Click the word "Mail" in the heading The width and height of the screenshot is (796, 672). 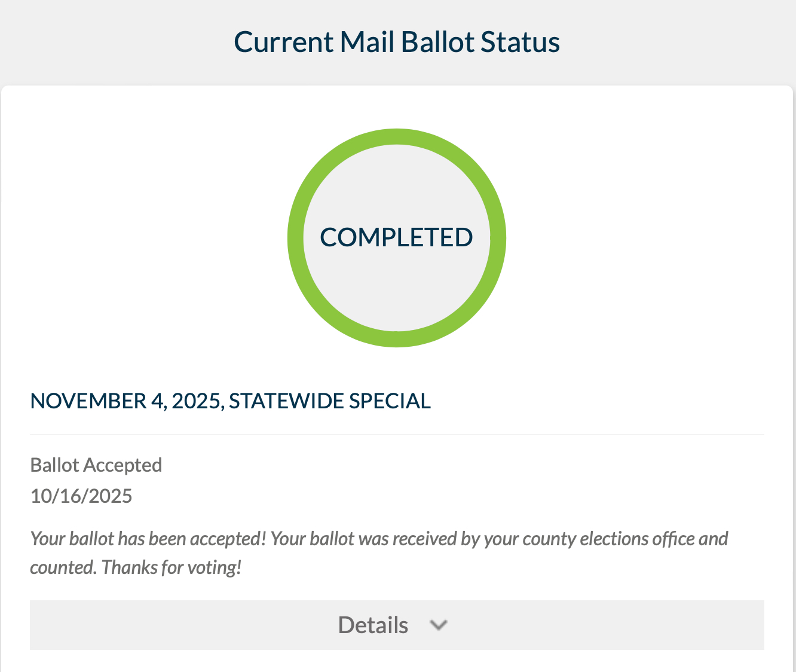tap(367, 42)
